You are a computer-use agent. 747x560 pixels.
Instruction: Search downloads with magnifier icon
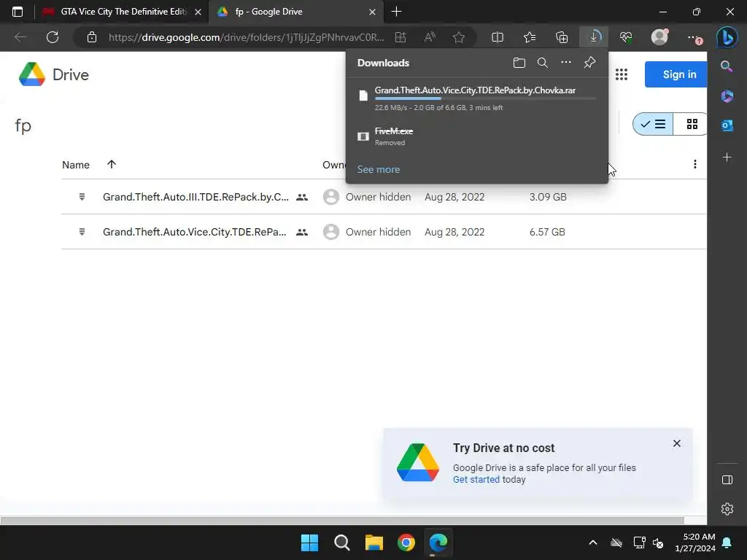point(542,63)
